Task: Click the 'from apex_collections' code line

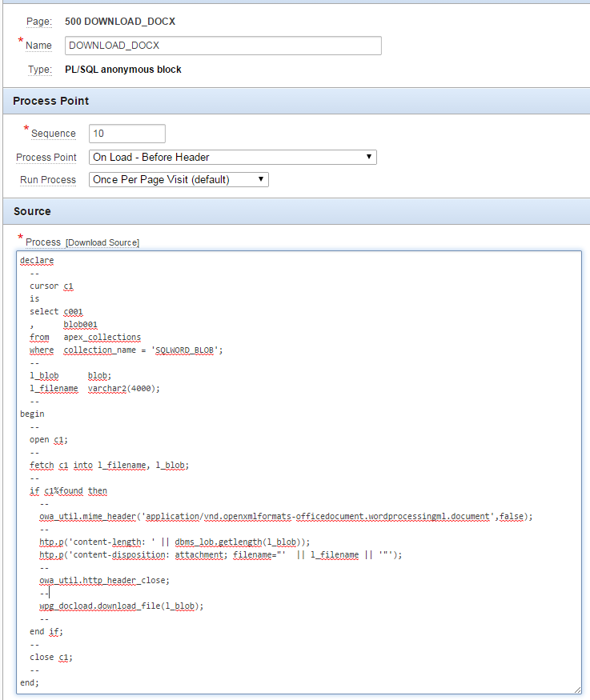Action: point(86,337)
